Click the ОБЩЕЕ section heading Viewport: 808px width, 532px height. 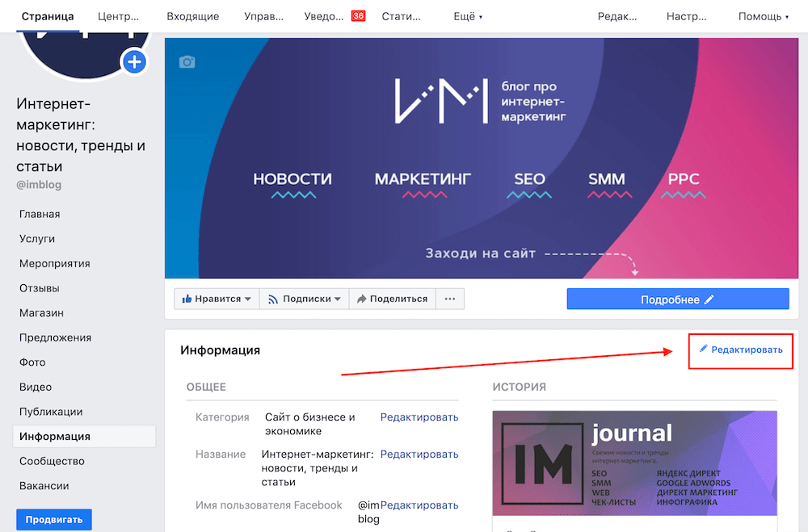click(206, 387)
